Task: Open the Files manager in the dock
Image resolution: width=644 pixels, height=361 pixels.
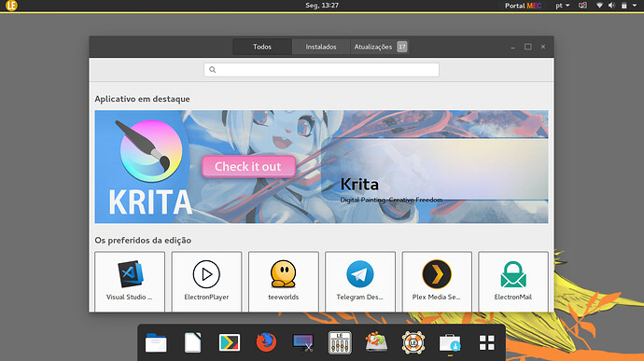Action: click(x=156, y=342)
